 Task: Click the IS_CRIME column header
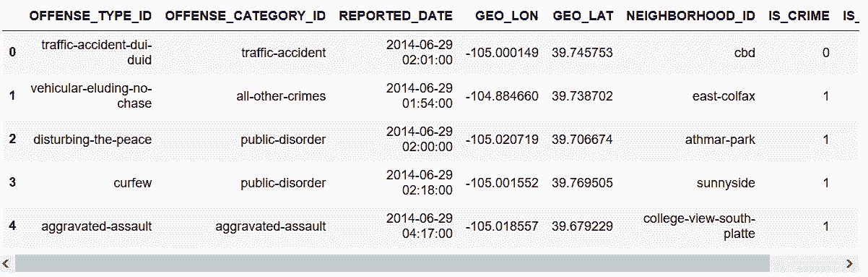point(799,16)
